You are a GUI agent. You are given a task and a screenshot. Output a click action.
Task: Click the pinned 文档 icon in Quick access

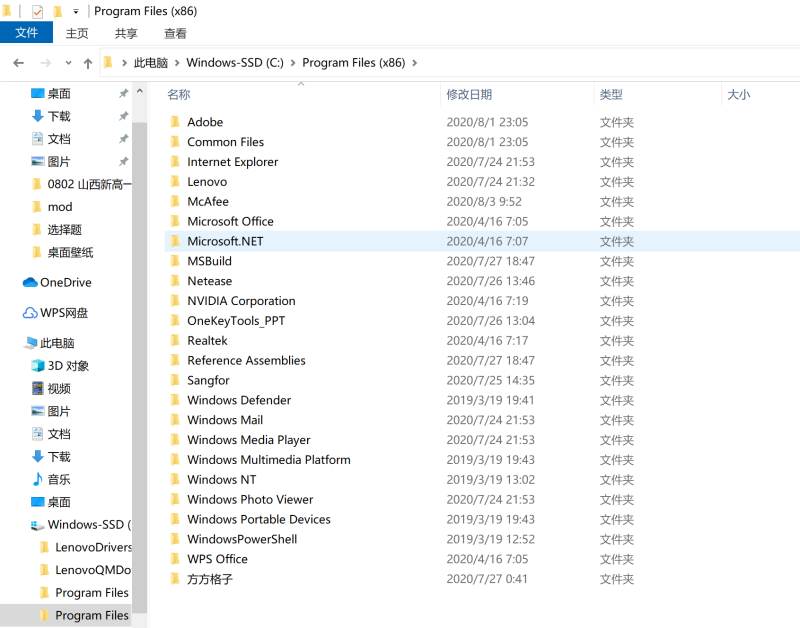click(37, 139)
